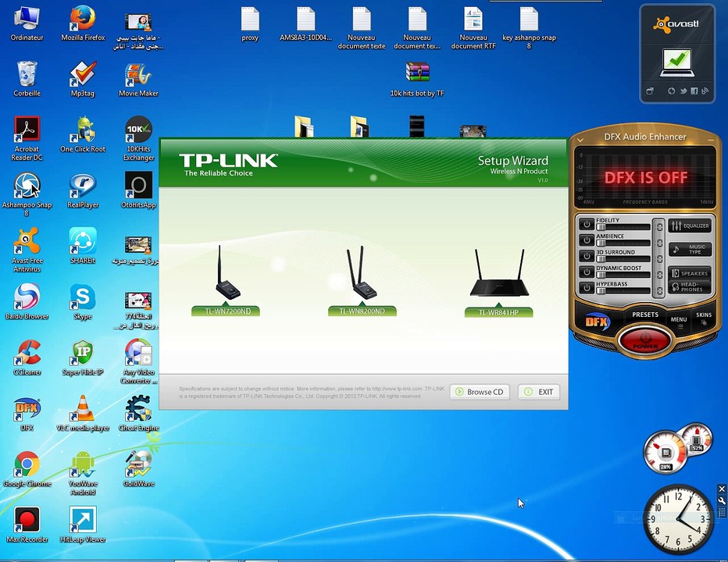
Task: Launch Movie Maker shortcut
Action: [x=138, y=79]
